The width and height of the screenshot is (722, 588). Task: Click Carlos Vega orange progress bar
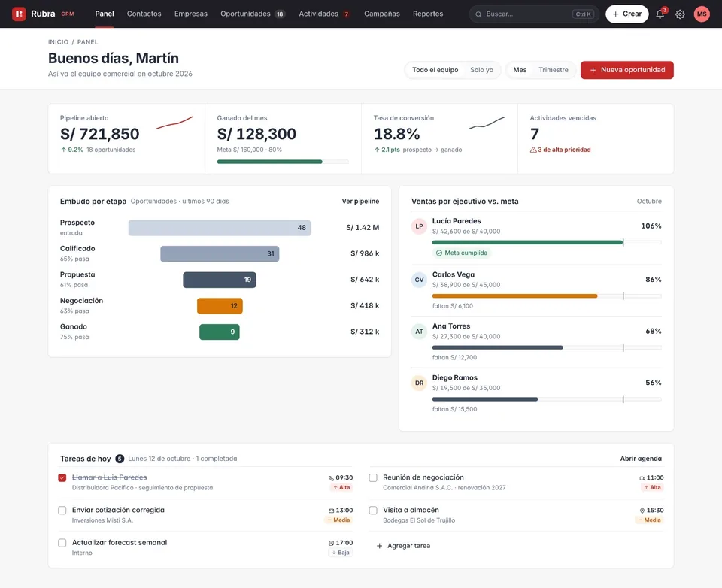pos(514,296)
